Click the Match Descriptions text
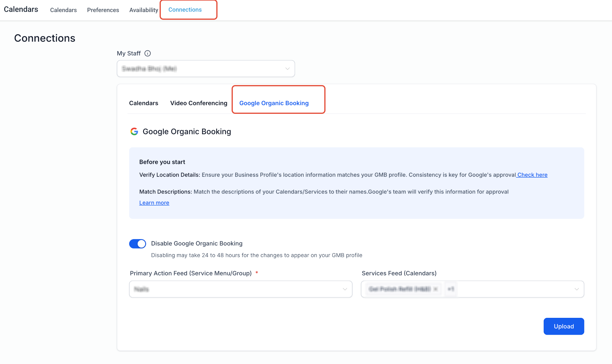The height and width of the screenshot is (364, 612). point(166,192)
